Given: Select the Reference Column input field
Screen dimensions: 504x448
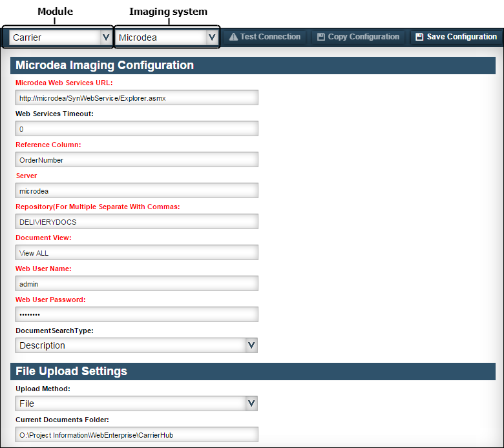Looking at the screenshot, I should (136, 159).
